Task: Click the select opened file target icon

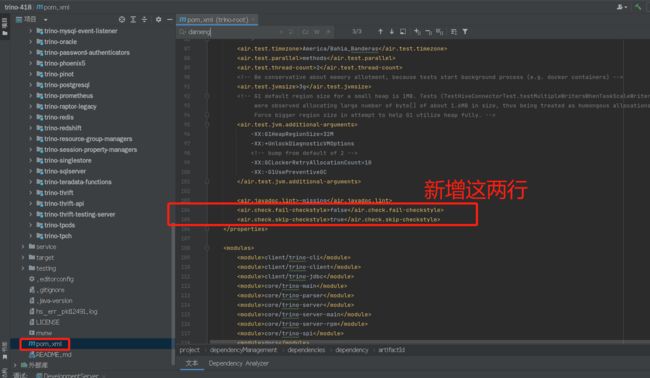Action: point(121,19)
